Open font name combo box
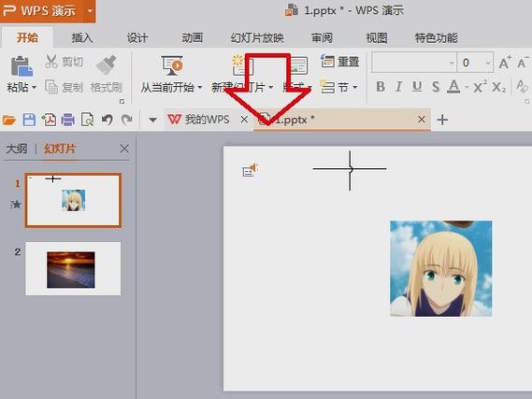Viewport: 532px width, 399px height. (x=414, y=63)
